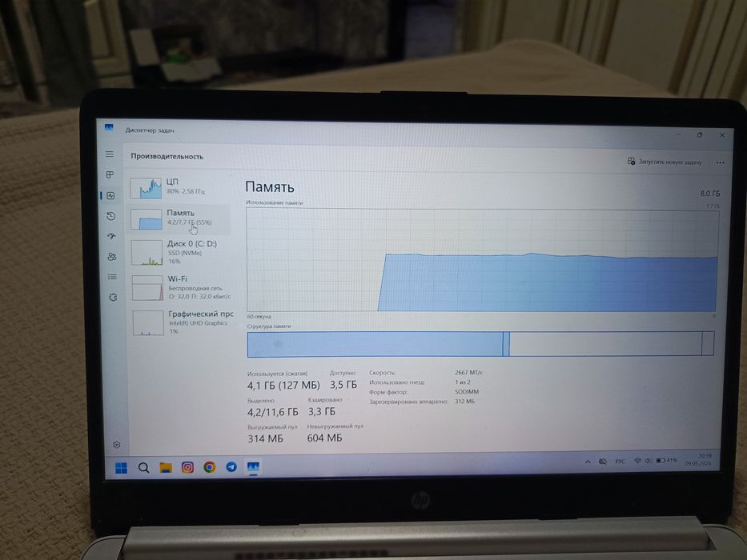Close the Task Manager window
The width and height of the screenshot is (747, 560).
(x=722, y=135)
